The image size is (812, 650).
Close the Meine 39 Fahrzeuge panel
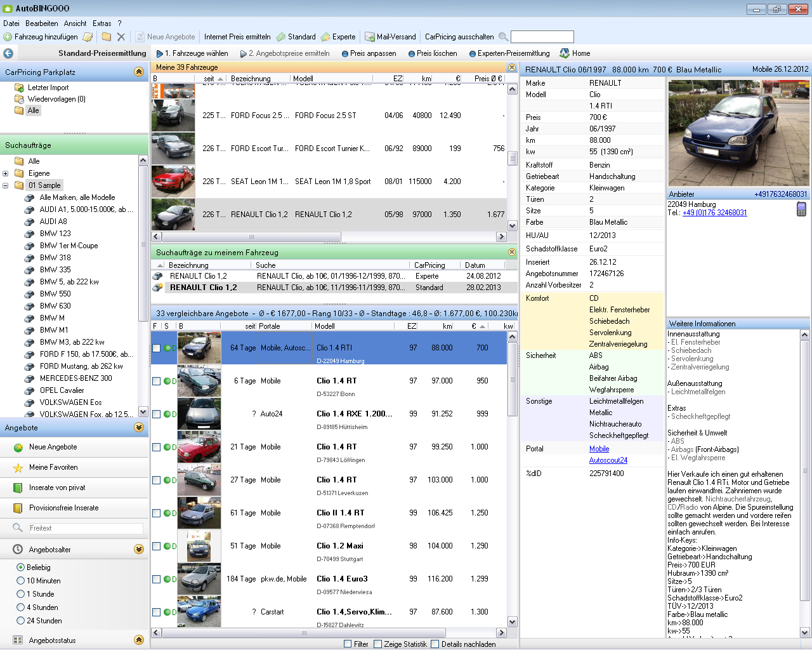pyautogui.click(x=512, y=67)
